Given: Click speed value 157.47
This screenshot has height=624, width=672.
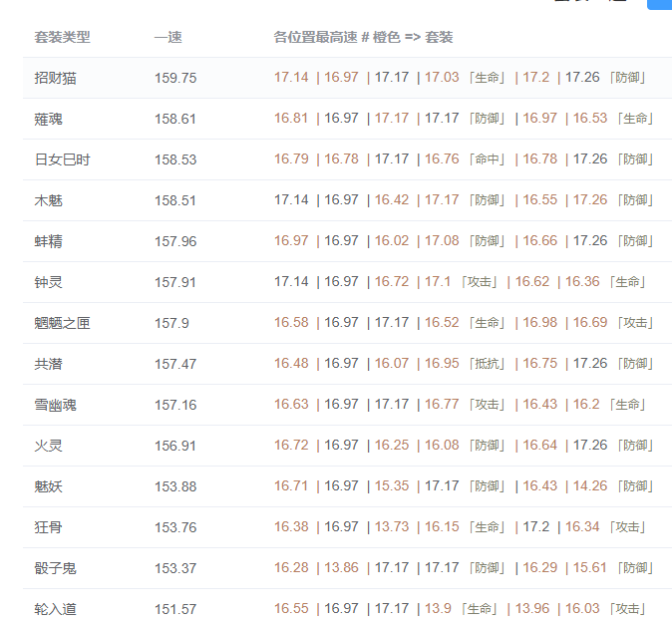Looking at the screenshot, I should [175, 364].
